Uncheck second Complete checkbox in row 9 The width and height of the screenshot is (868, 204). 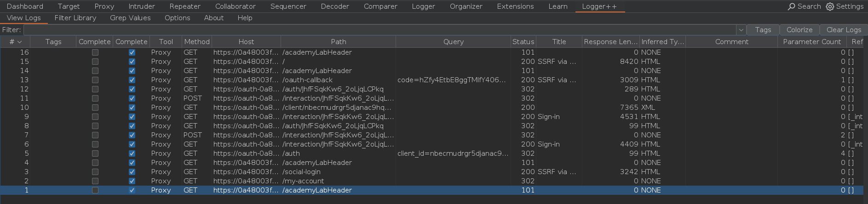[132, 117]
